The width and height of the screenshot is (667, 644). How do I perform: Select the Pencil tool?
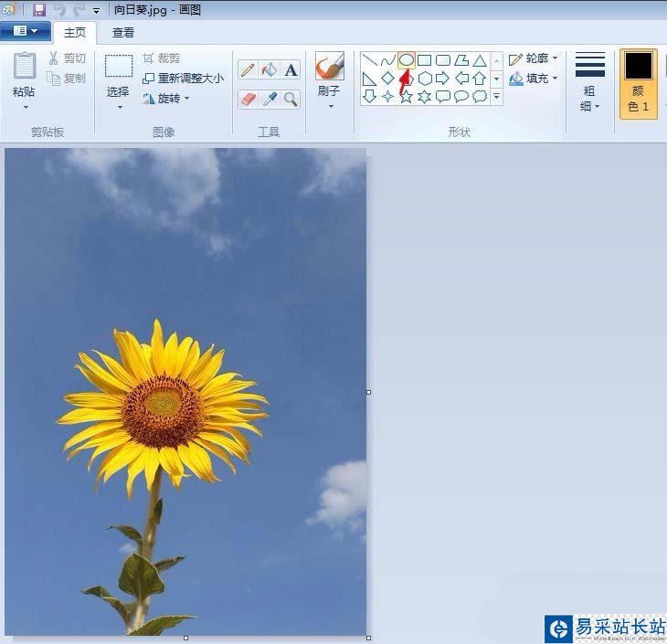248,69
